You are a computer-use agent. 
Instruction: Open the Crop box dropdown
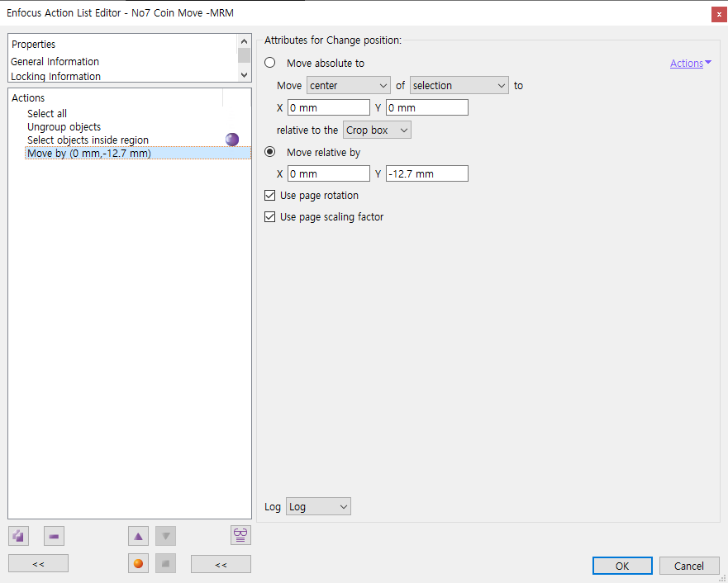tap(376, 130)
